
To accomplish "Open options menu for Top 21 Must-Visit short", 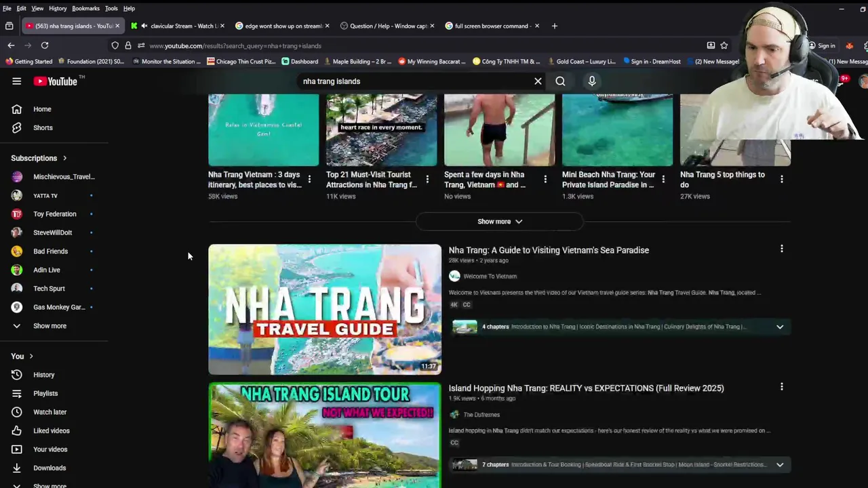I will pyautogui.click(x=427, y=180).
